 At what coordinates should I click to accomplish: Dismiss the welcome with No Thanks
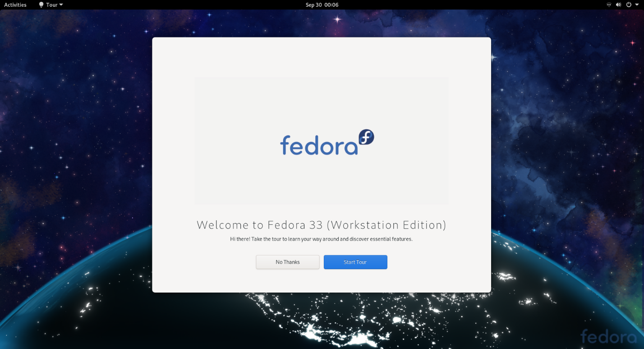[x=288, y=262]
